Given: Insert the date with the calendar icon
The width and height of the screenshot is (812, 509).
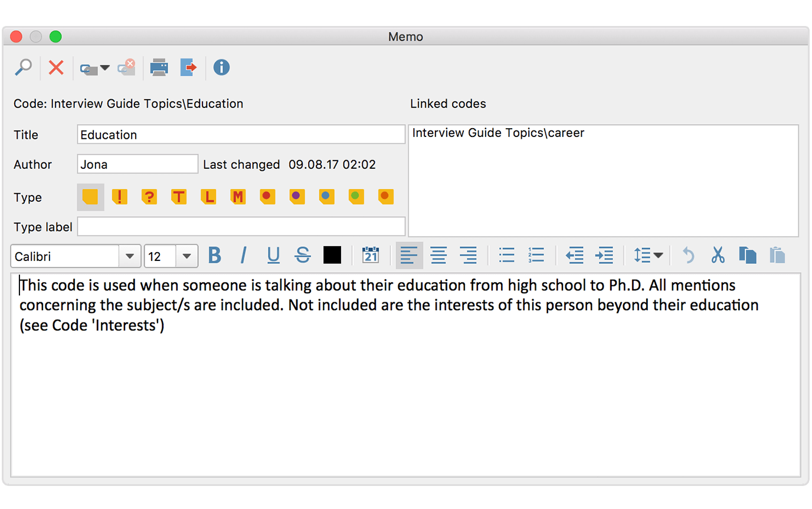Looking at the screenshot, I should tap(370, 255).
